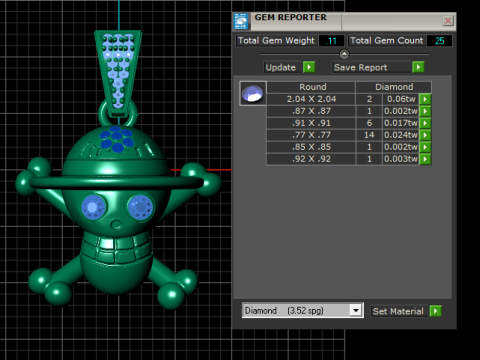Click the Total Gem Weight value .11
Image resolution: width=480 pixels, height=360 pixels.
[331, 41]
